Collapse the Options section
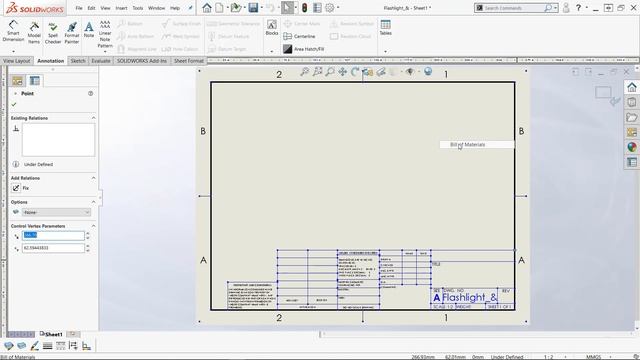The height and width of the screenshot is (360, 640). click(93, 202)
